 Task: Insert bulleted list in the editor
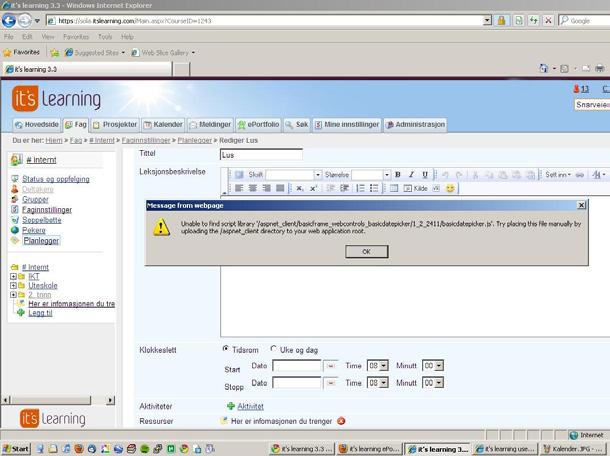click(374, 188)
